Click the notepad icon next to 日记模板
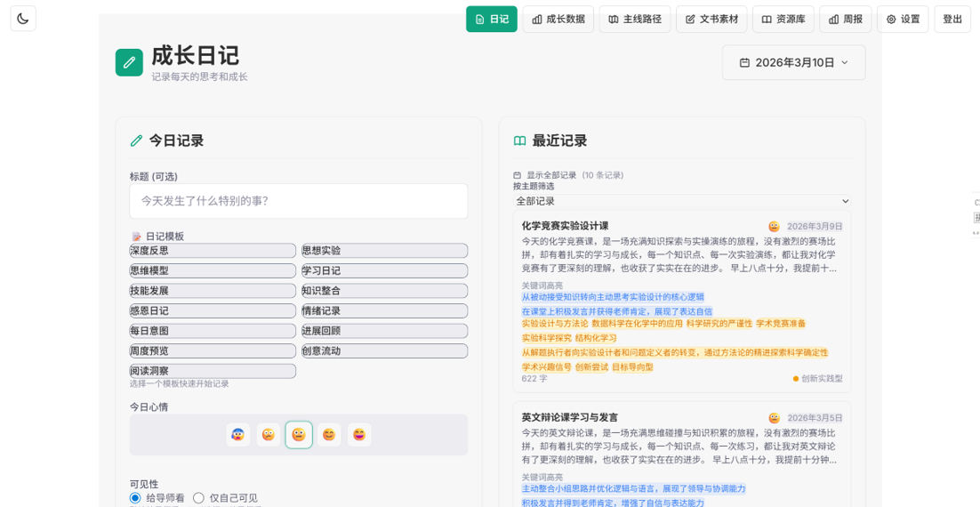 pos(136,237)
